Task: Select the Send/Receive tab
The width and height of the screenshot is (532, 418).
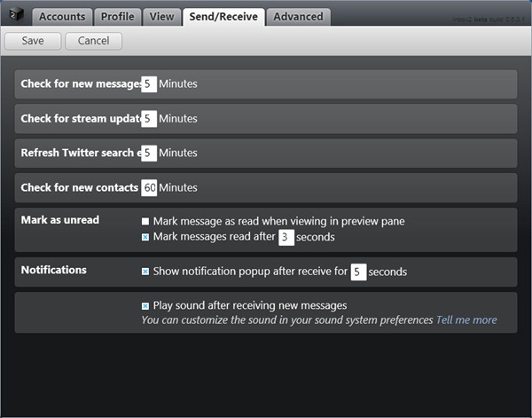Action: coord(222,16)
